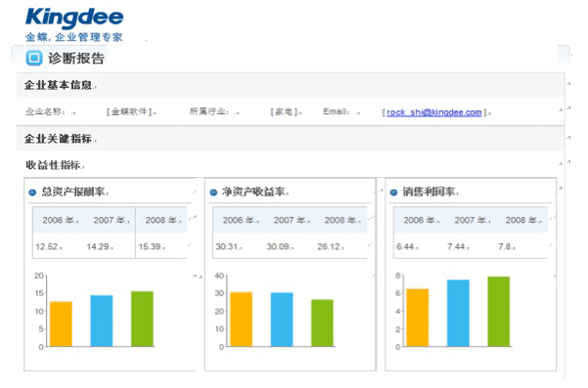
Task: Click the 2008年 header in 销售利润率 table
Action: point(521,220)
